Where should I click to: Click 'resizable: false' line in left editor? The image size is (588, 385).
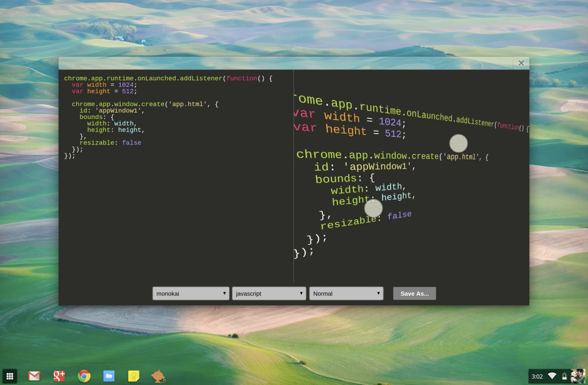point(110,143)
